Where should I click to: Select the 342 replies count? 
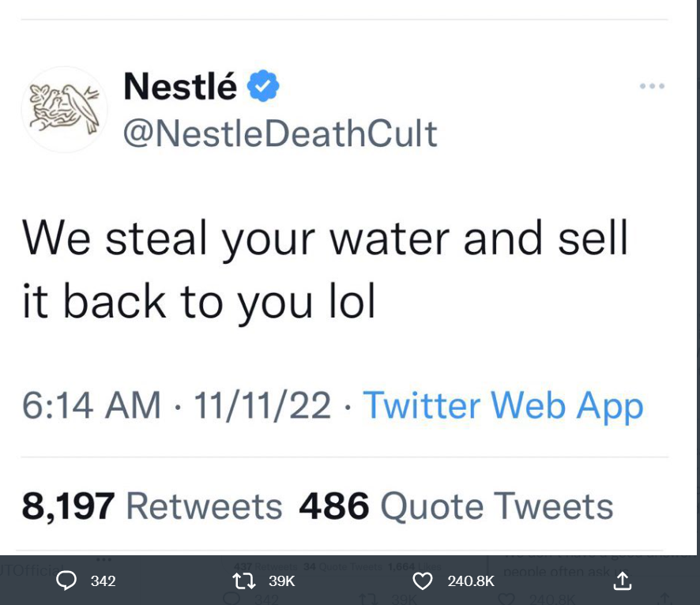tap(103, 581)
